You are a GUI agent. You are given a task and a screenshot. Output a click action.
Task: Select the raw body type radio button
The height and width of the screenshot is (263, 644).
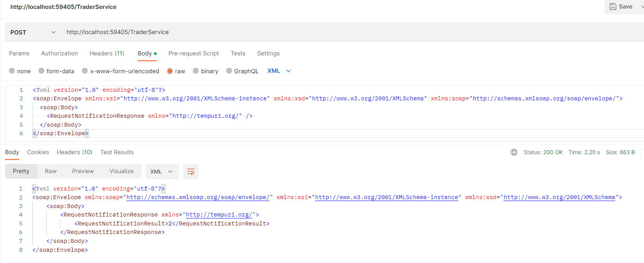(x=170, y=71)
